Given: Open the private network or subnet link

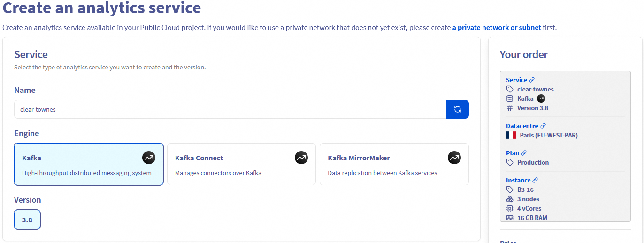Looking at the screenshot, I should 497,28.
